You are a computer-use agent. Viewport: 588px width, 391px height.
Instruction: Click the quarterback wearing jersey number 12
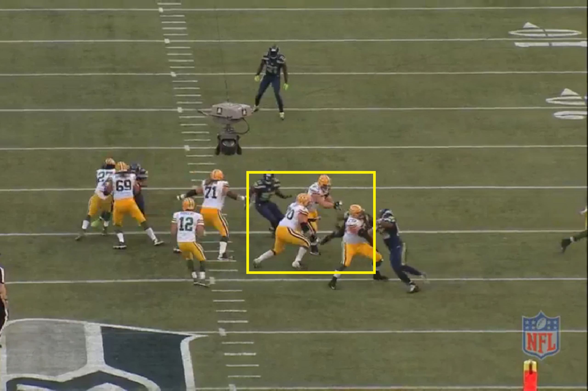[x=189, y=242]
